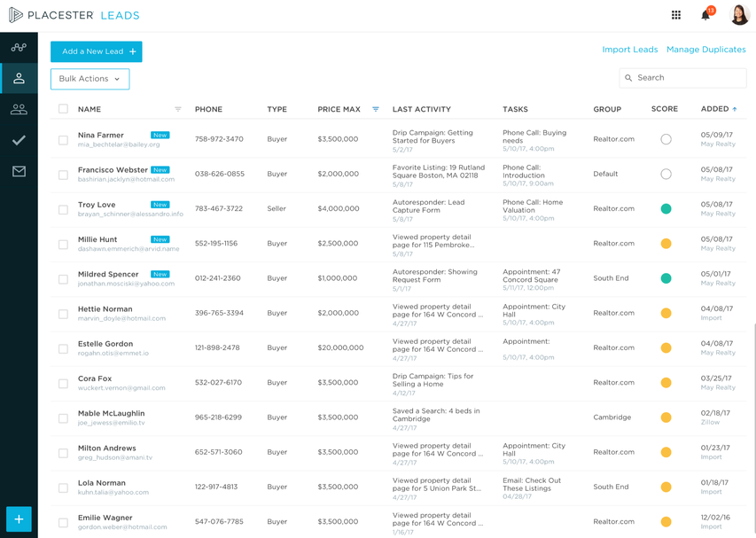This screenshot has height=538, width=756.
Task: Open the user profile avatar
Action: (739, 15)
